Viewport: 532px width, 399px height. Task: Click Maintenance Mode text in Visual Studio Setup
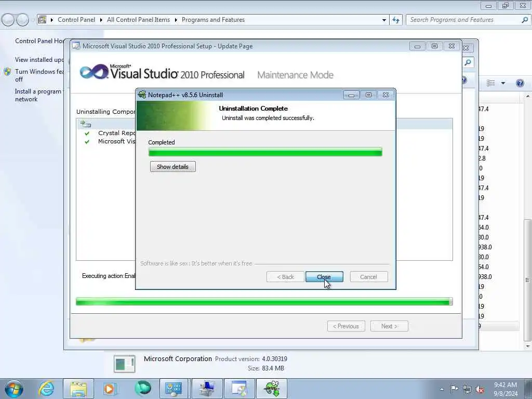tap(296, 75)
